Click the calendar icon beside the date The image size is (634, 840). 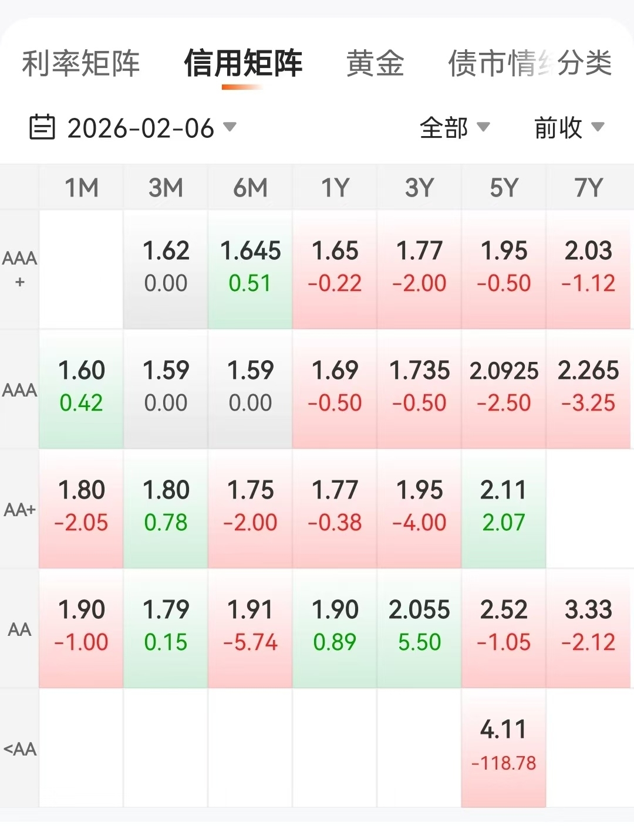(42, 127)
